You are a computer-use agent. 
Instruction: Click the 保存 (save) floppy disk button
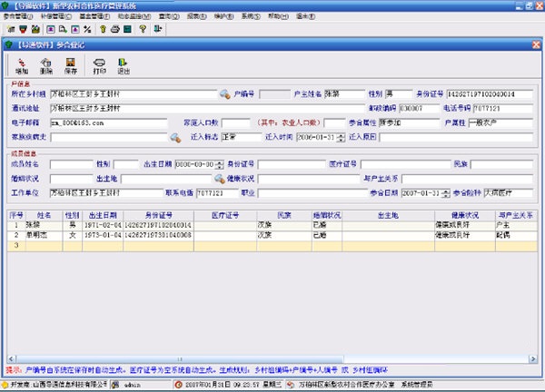tap(71, 66)
